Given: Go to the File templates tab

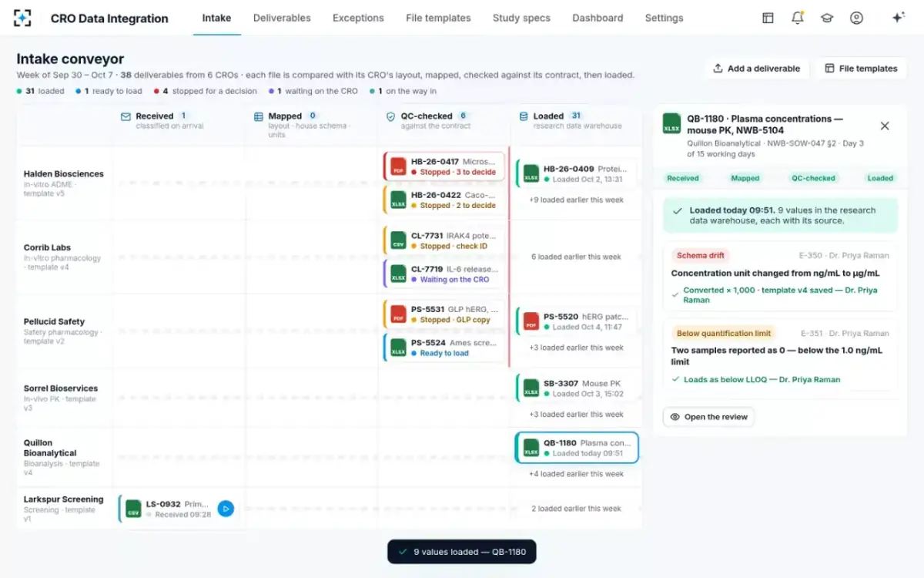Looking at the screenshot, I should tap(438, 18).
